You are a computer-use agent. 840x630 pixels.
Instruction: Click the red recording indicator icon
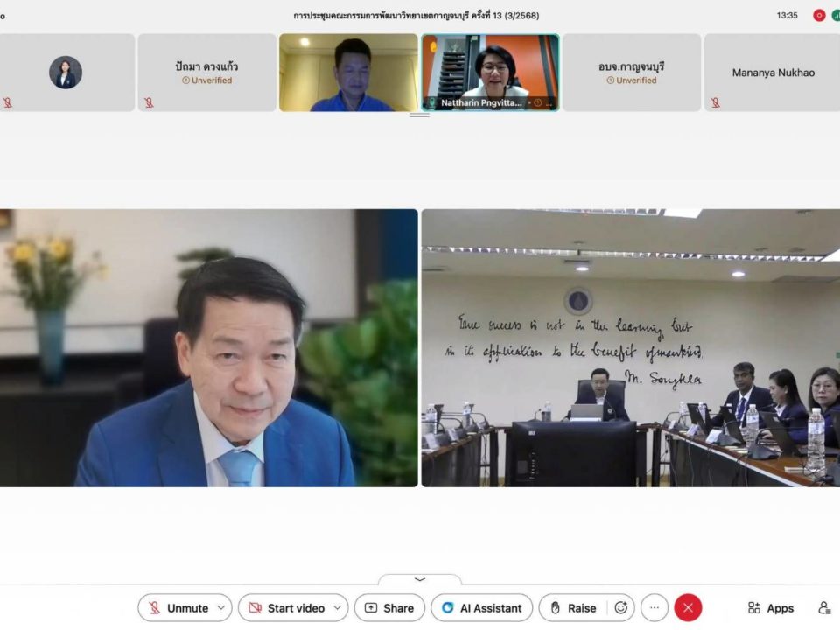point(819,16)
